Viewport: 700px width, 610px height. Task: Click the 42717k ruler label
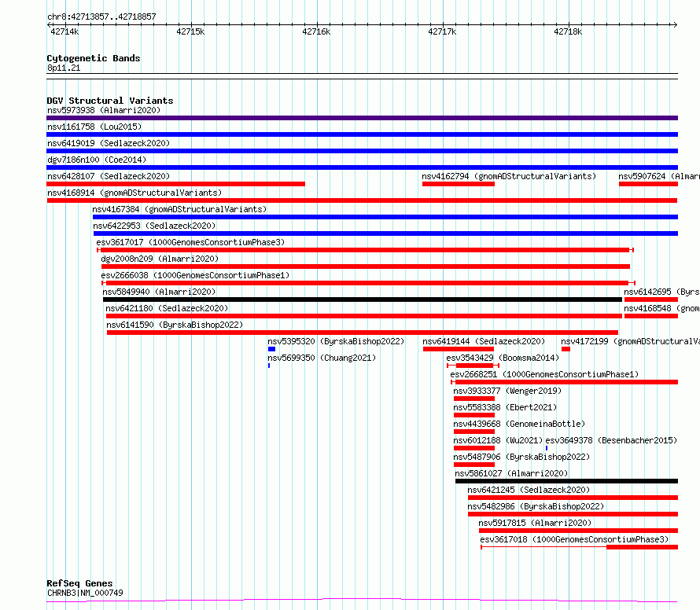442,31
